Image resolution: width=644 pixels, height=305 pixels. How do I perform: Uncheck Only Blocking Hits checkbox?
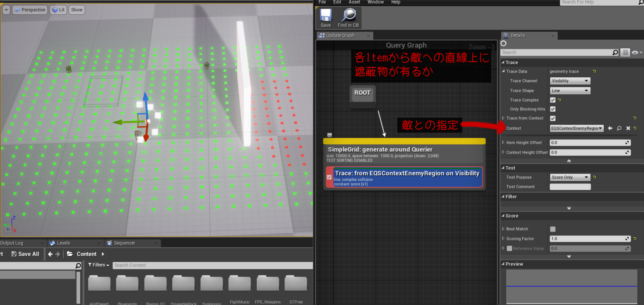[x=553, y=109]
